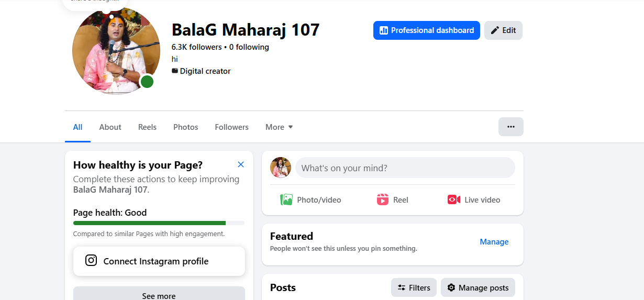Click the 0 following link
This screenshot has width=644, height=300.
pos(249,47)
